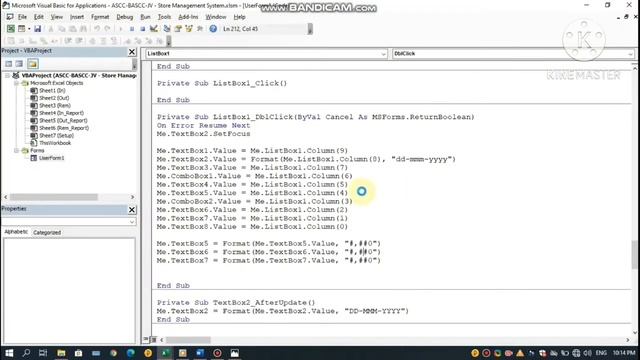Open Properties Window toolbar icon
The height and width of the screenshot is (360, 640).
[178, 29]
